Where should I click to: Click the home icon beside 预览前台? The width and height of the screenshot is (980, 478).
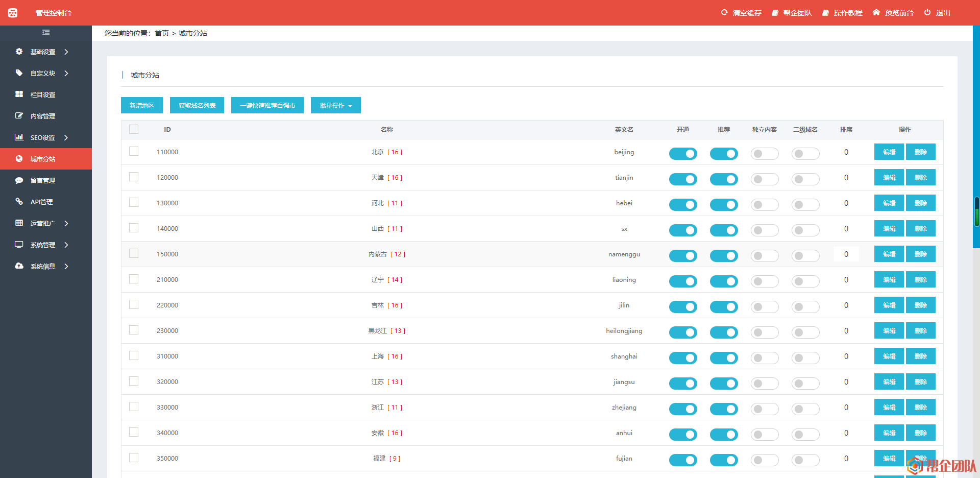coord(876,12)
